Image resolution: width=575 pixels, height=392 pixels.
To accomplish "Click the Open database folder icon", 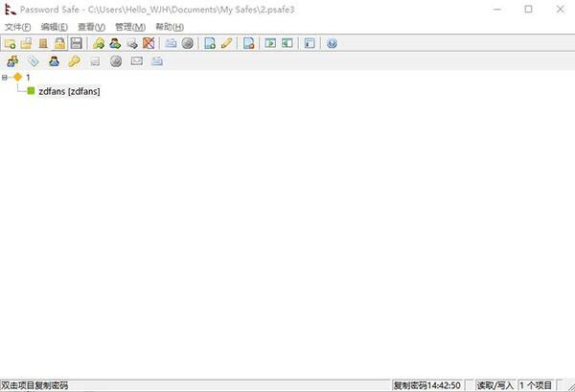I will (26, 44).
